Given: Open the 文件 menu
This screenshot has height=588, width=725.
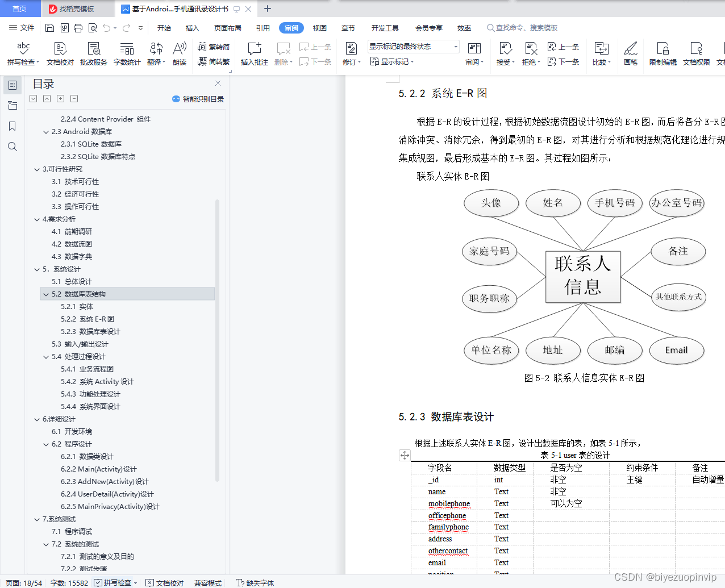Looking at the screenshot, I should tap(22, 28).
